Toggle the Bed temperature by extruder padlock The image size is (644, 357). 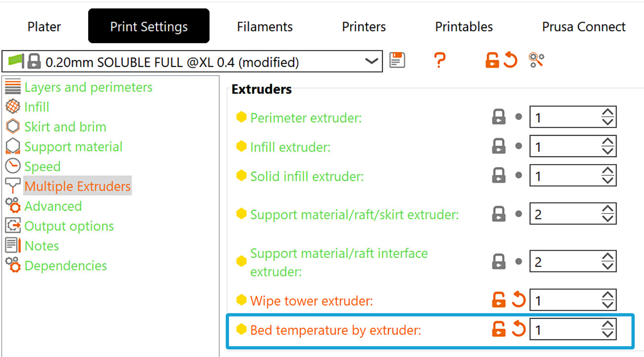tap(499, 329)
